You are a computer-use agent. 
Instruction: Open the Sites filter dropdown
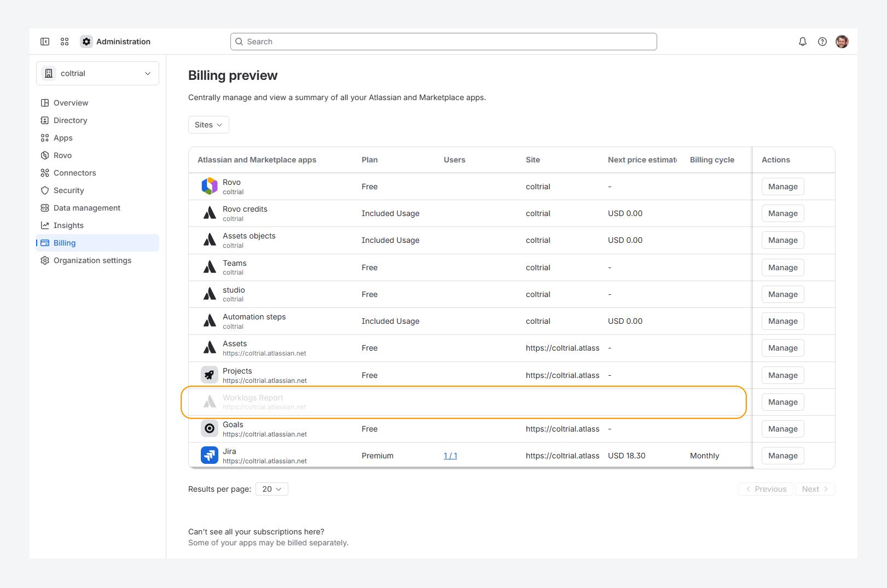208,125
